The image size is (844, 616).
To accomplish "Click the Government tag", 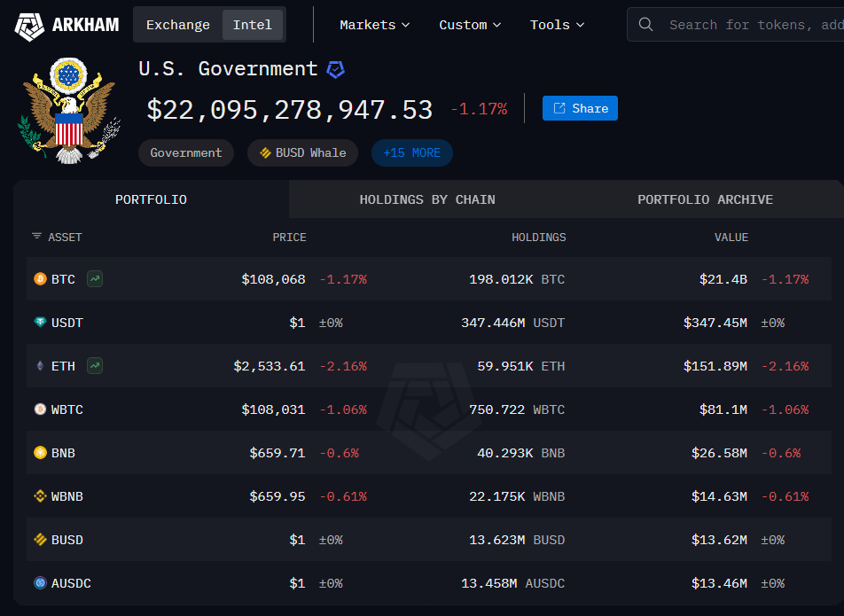I will click(x=186, y=152).
